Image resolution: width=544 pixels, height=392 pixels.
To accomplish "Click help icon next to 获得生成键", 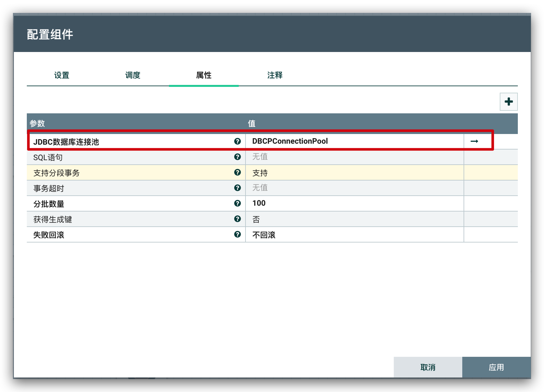I will [237, 219].
